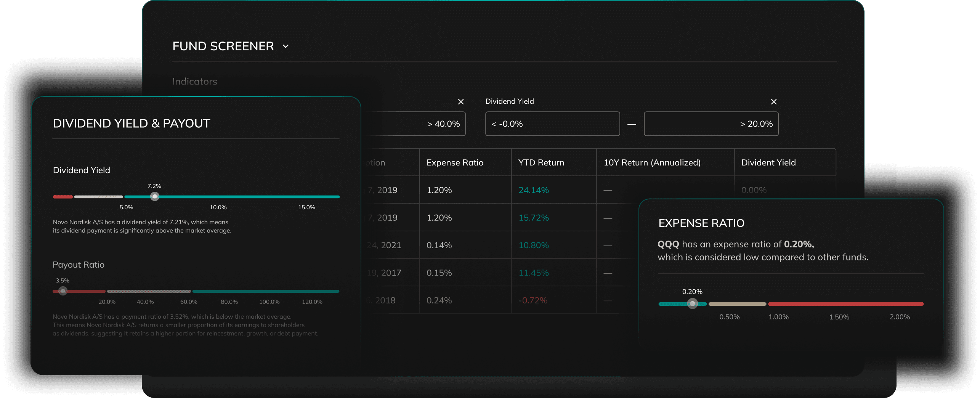Click the Dividend Yield minimum input field
This screenshot has height=398, width=980.
coord(552,124)
